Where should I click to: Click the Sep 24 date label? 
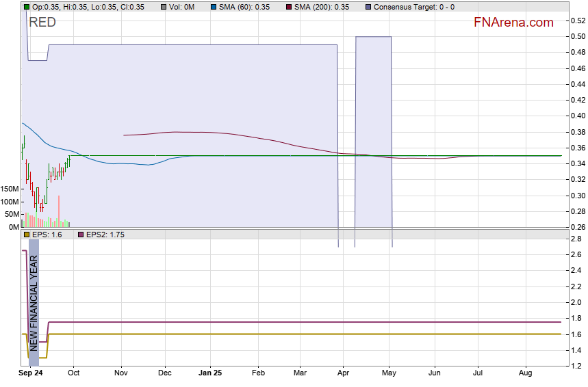31,374
